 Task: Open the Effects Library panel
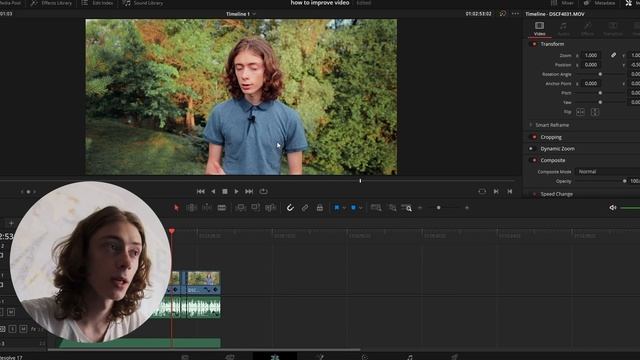click(x=51, y=3)
